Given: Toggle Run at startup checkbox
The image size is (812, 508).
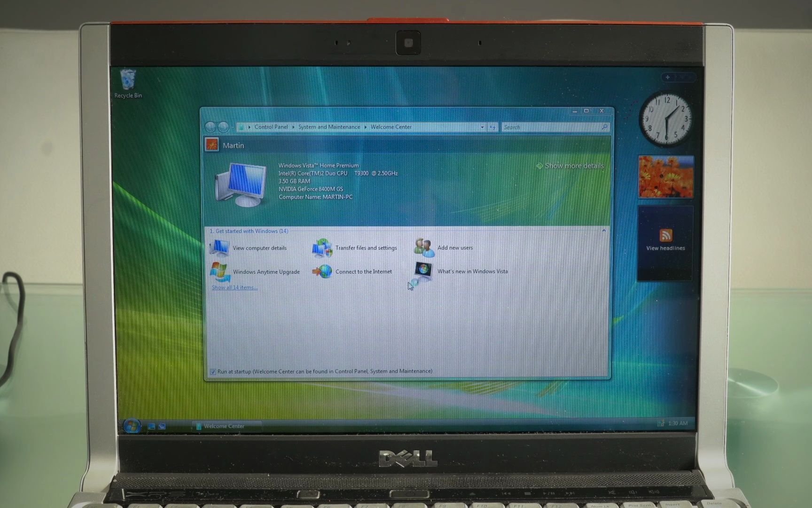Looking at the screenshot, I should pyautogui.click(x=213, y=372).
